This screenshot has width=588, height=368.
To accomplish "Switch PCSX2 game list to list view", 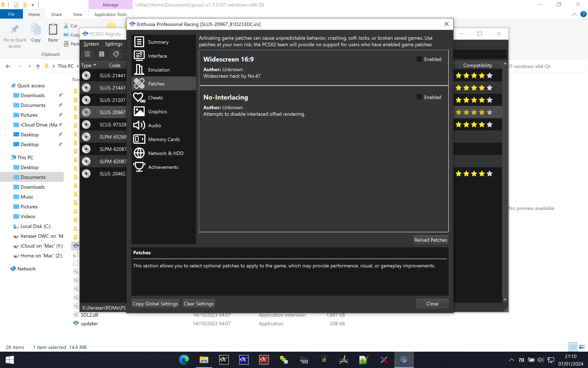I will (87, 54).
